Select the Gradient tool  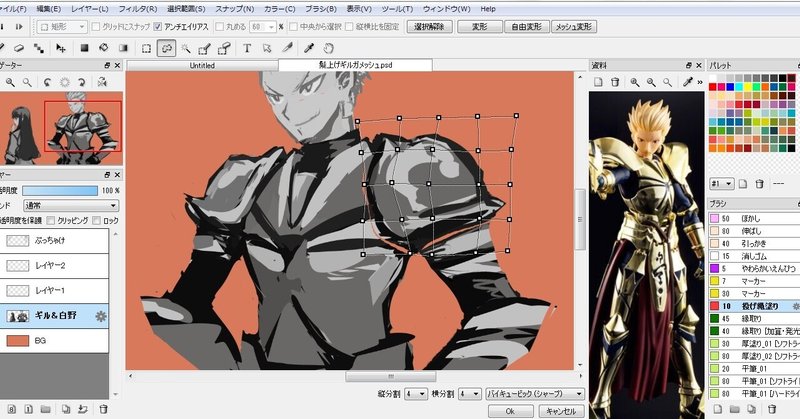point(123,48)
